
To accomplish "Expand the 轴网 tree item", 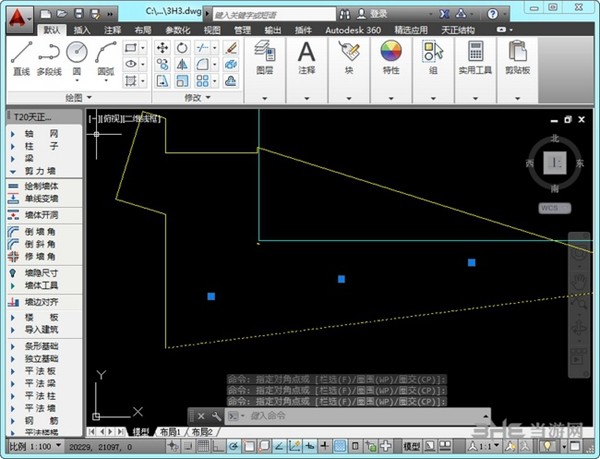I will pos(40,132).
